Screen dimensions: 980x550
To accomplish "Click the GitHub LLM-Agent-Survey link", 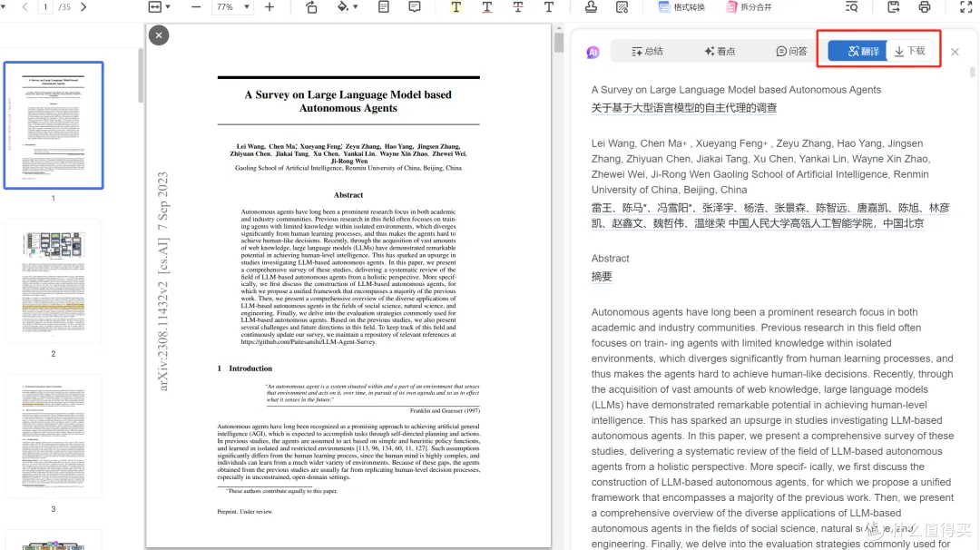I will (x=309, y=342).
